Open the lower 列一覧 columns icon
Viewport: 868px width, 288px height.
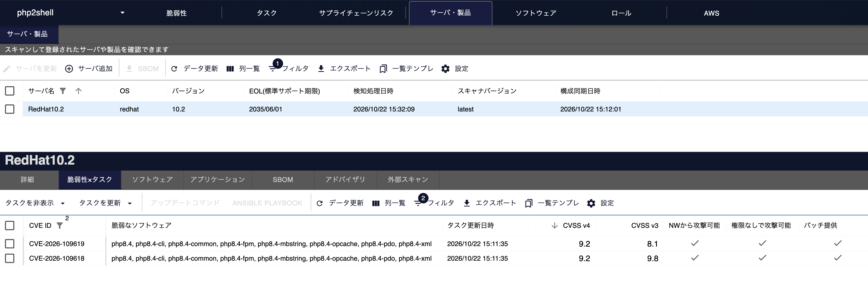coord(376,203)
